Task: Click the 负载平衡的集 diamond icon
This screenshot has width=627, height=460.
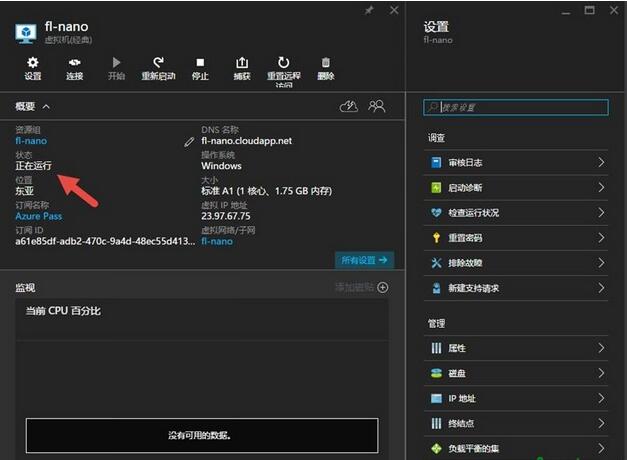Action: (x=436, y=448)
